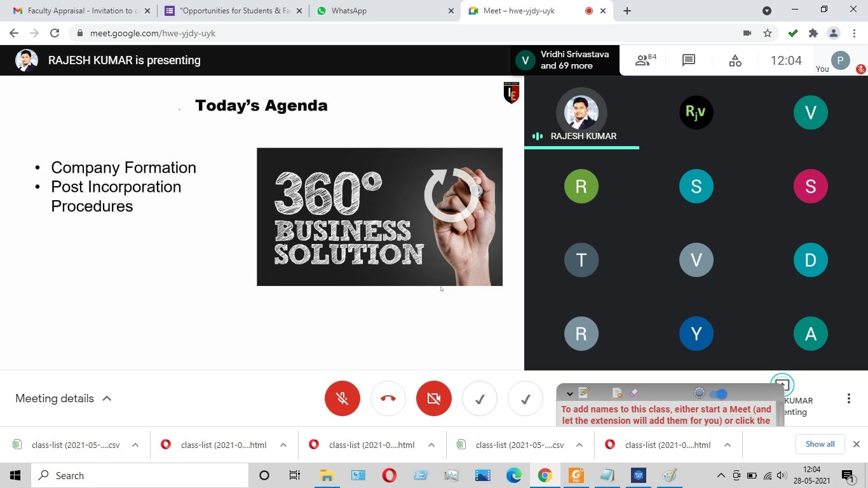868x488 pixels.
Task: Click Rajesh Kumar's participant video tile
Action: tap(581, 113)
